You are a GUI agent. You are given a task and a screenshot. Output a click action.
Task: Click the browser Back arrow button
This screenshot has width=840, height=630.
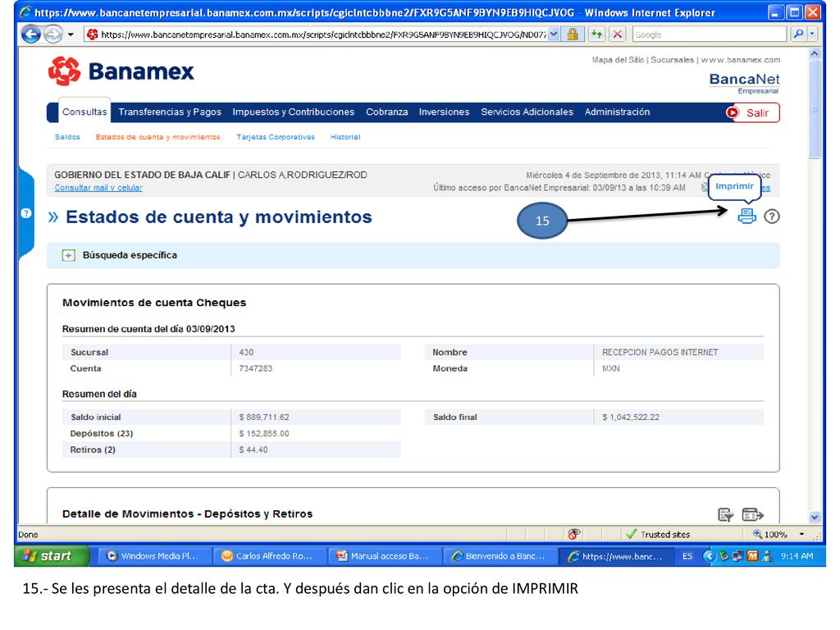(x=31, y=34)
